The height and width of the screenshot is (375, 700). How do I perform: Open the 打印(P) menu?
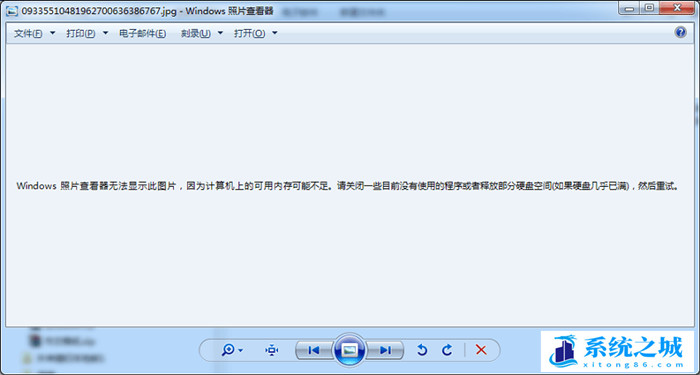point(81,33)
